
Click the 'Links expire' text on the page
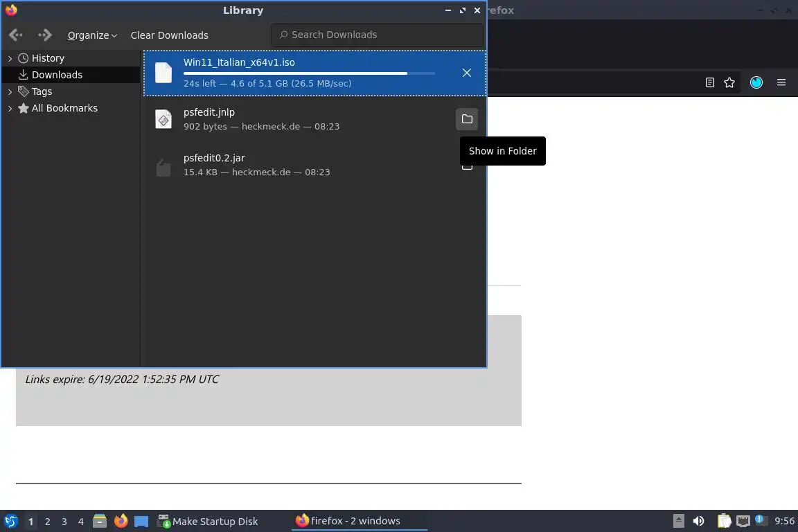122,380
